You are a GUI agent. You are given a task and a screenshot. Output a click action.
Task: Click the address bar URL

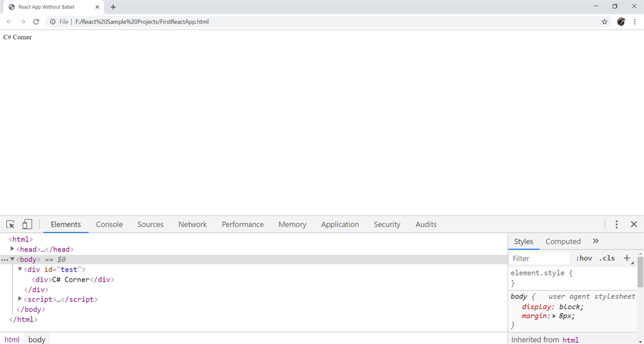[x=142, y=22]
